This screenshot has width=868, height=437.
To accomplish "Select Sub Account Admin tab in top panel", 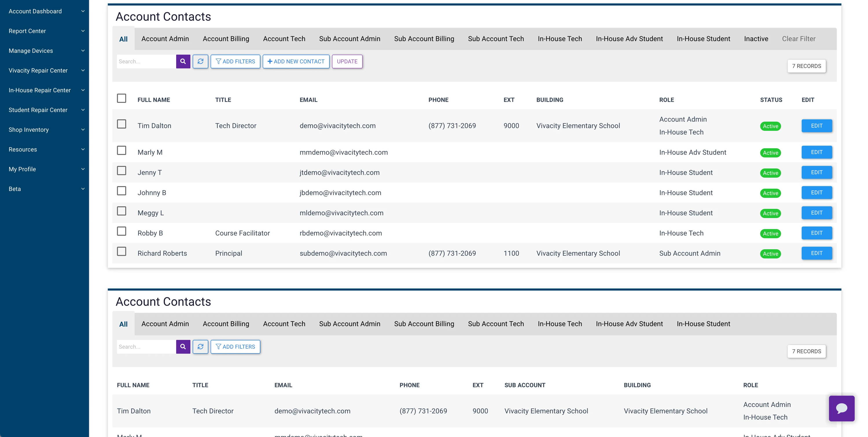I will tap(350, 39).
